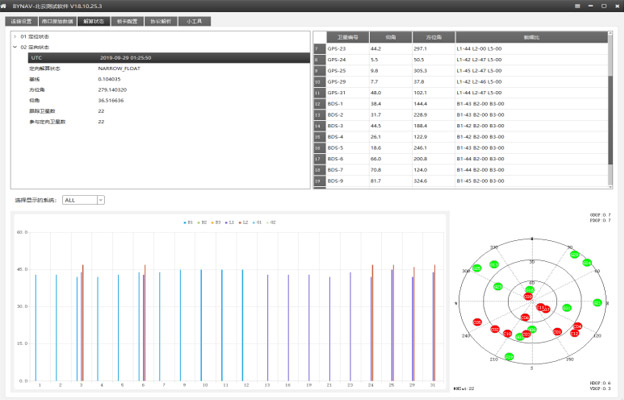Click the BYNAV home icon in title bar
The width and height of the screenshot is (624, 400).
coord(5,5)
